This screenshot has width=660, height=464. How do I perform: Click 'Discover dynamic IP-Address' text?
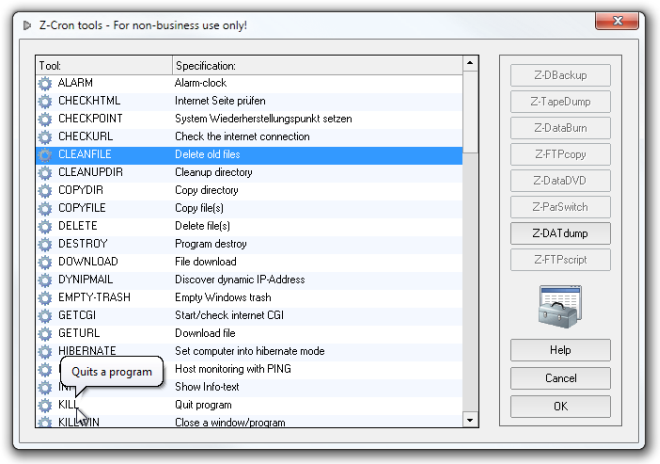tap(240, 280)
